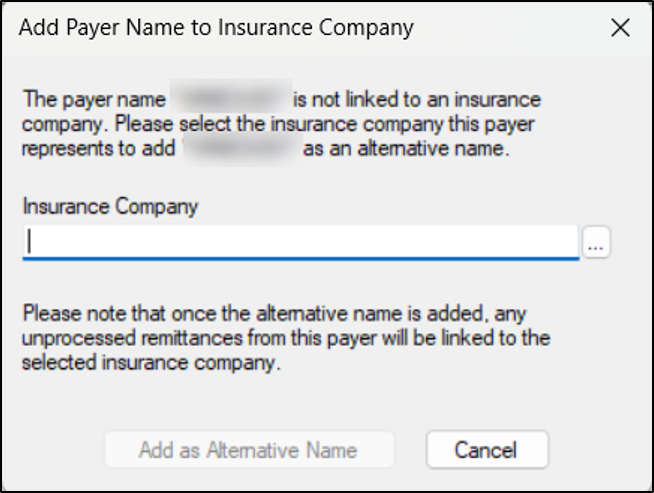
Task: Launch the company lookup beside the text field
Action: (596, 242)
